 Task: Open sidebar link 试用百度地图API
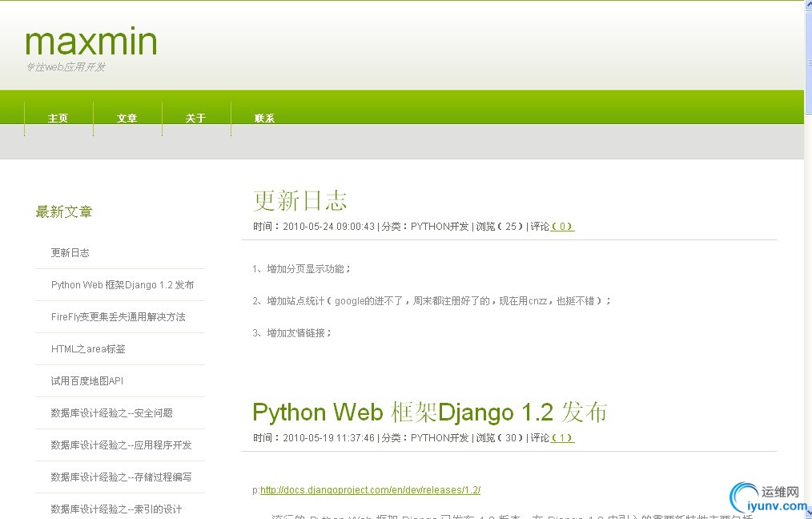click(87, 381)
